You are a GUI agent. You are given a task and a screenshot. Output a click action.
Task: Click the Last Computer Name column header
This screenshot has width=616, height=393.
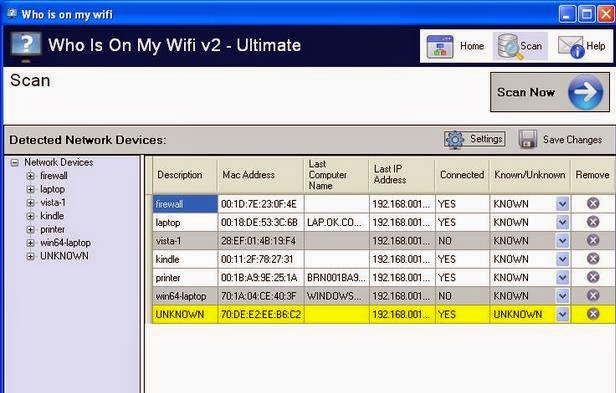coord(336,175)
